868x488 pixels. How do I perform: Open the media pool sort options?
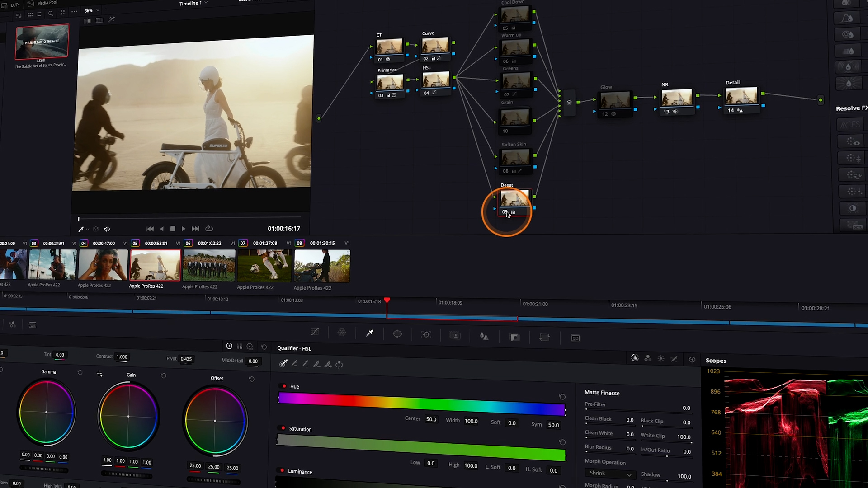pyautogui.click(x=19, y=15)
